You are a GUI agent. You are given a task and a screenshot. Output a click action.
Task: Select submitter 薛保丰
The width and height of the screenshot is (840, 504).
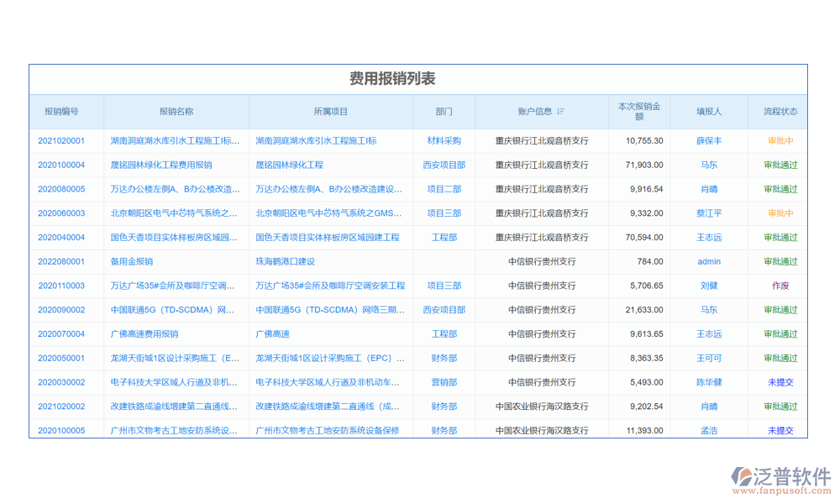click(709, 141)
